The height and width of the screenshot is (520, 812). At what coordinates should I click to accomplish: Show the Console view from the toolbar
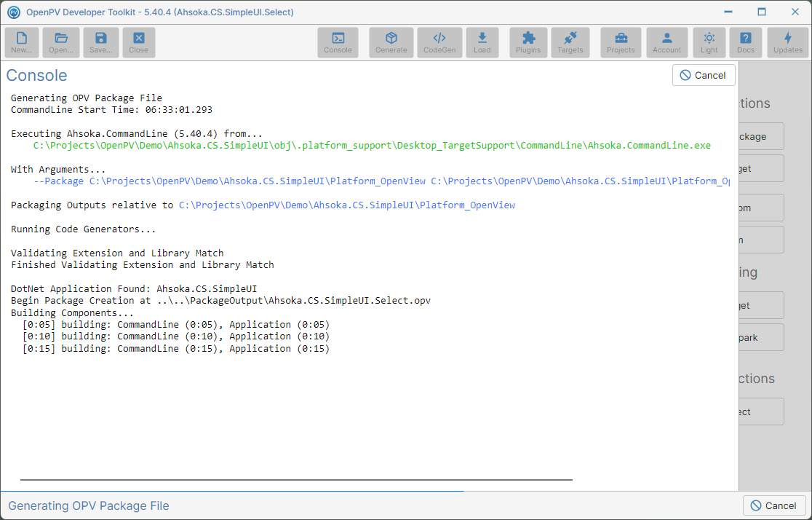[x=338, y=42]
